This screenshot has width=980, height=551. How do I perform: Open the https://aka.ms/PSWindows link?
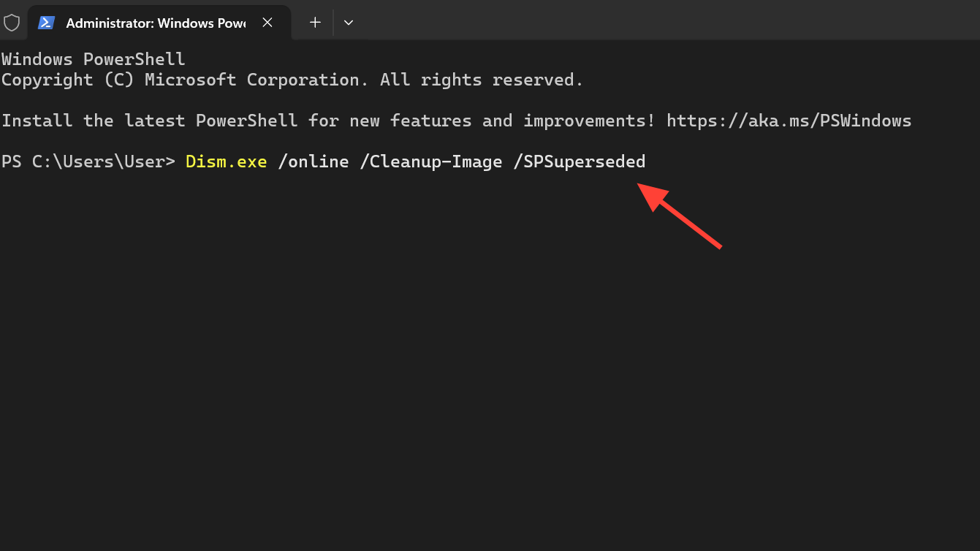[x=789, y=121]
